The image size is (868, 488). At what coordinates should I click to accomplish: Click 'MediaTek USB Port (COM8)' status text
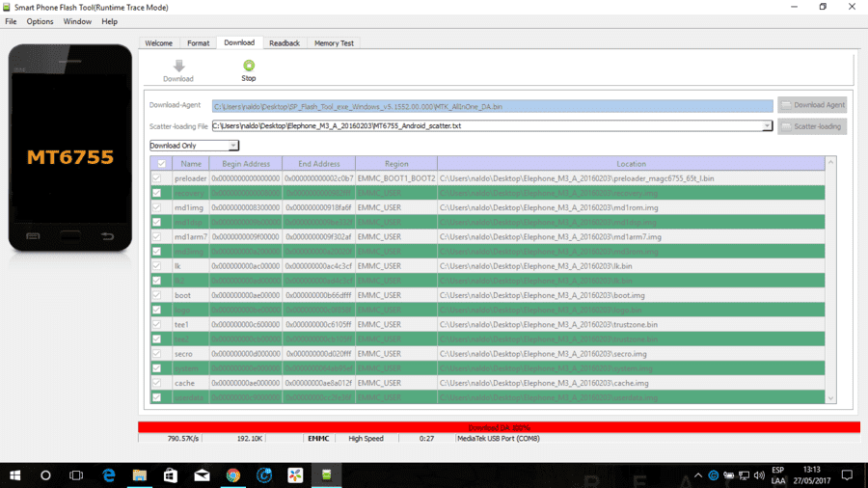(x=499, y=438)
